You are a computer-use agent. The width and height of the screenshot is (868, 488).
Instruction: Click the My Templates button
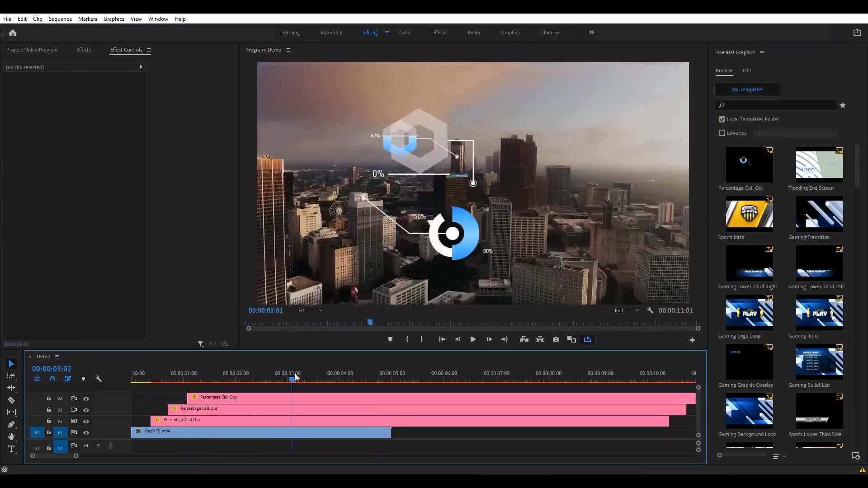(x=747, y=89)
